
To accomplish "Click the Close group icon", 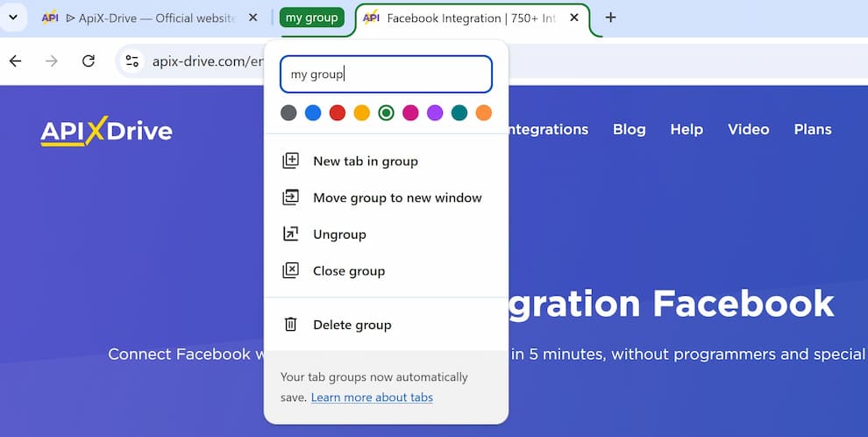I will (x=290, y=270).
